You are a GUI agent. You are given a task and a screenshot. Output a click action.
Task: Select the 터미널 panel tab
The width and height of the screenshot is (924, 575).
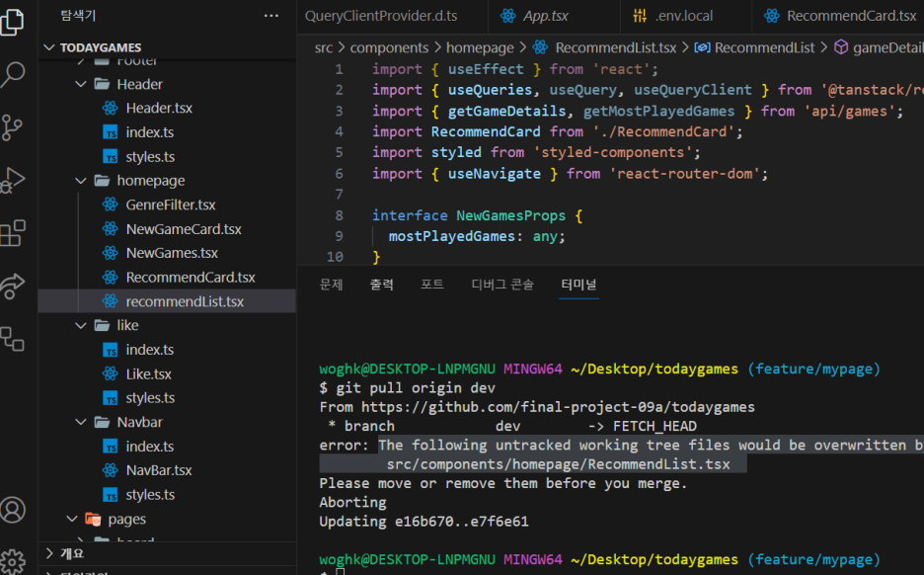[x=578, y=285]
